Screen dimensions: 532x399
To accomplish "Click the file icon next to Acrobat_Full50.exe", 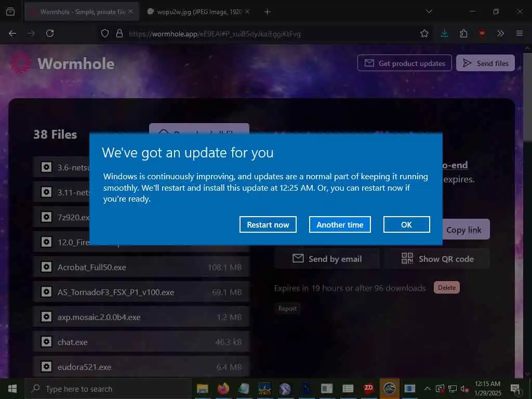I will click(46, 267).
